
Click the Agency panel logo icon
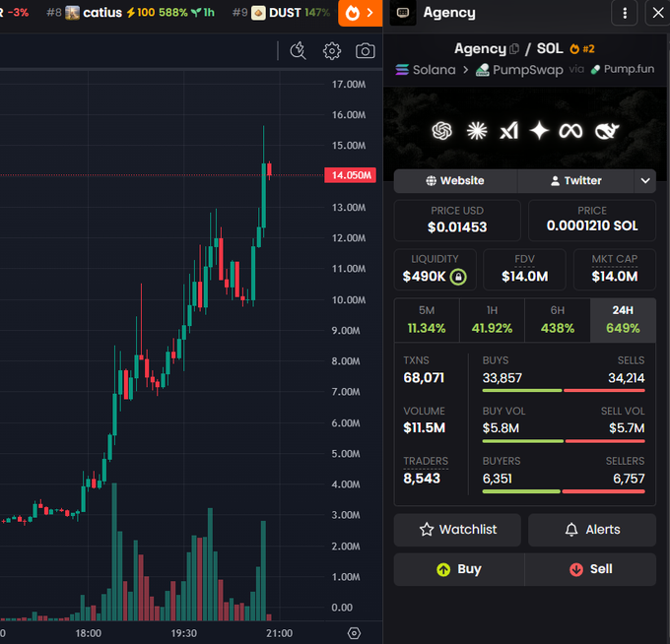point(403,13)
